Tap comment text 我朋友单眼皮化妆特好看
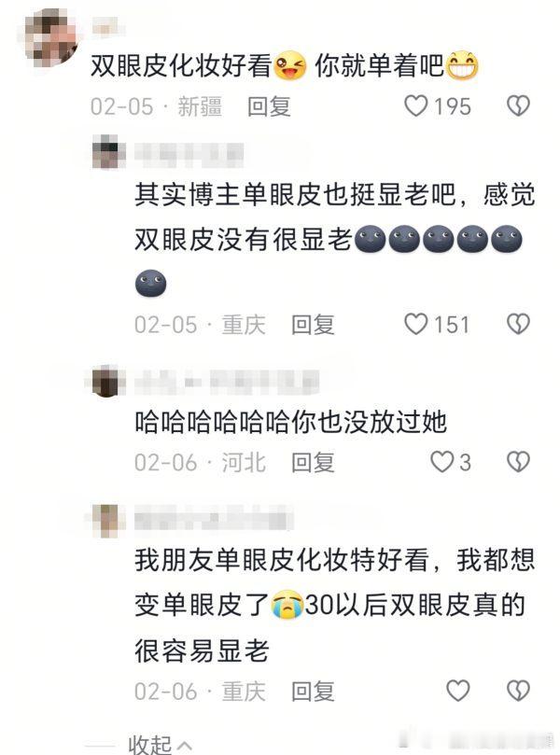 (x=281, y=560)
